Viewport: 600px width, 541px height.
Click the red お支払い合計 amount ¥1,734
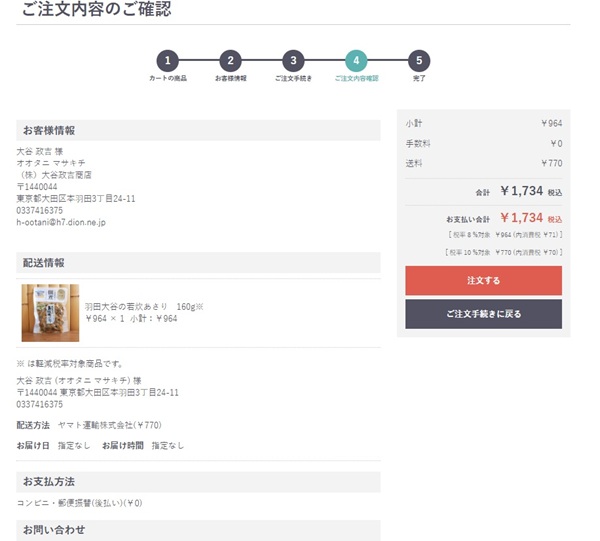coord(521,217)
